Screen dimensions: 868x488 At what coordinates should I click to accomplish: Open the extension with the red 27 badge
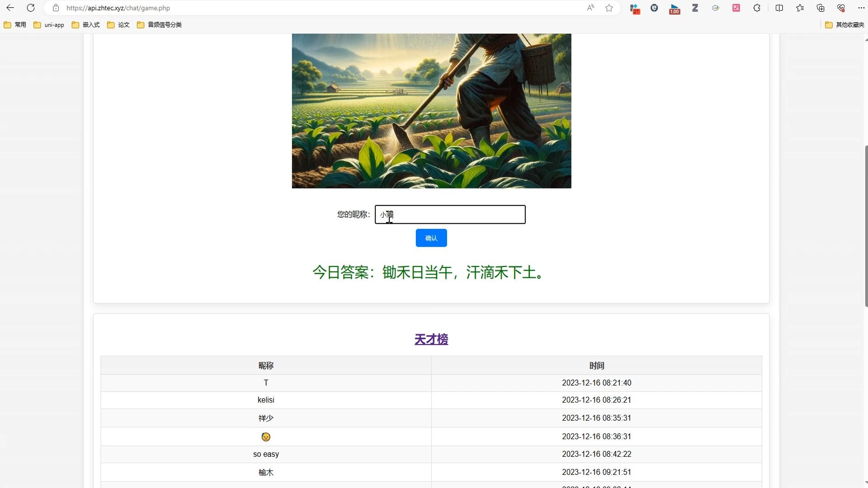click(635, 8)
